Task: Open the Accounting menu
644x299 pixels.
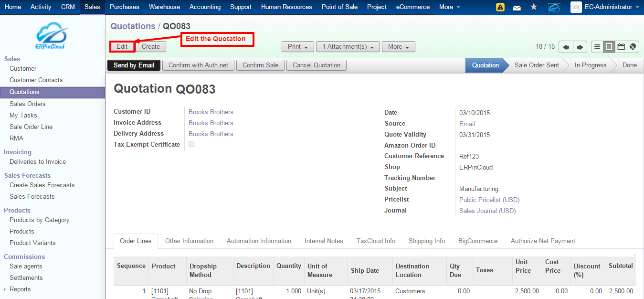Action: pyautogui.click(x=205, y=7)
